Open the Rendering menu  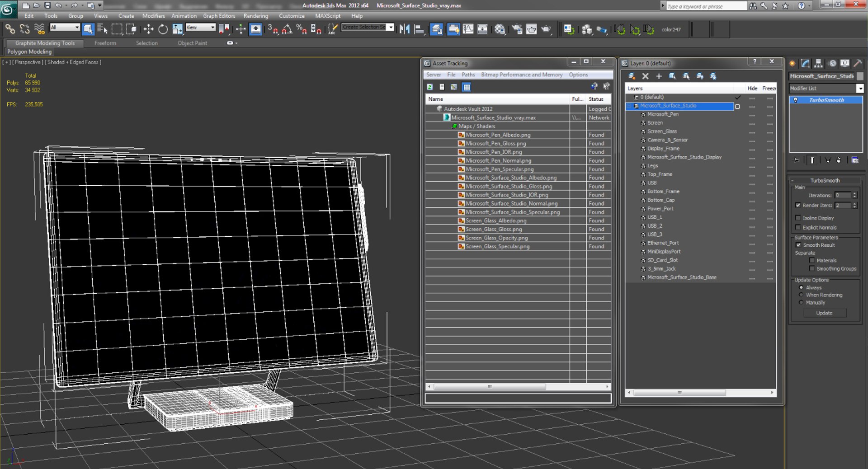coord(255,16)
